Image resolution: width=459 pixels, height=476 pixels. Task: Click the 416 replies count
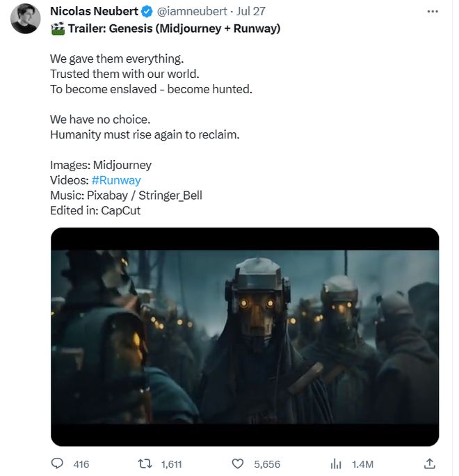[x=81, y=464]
